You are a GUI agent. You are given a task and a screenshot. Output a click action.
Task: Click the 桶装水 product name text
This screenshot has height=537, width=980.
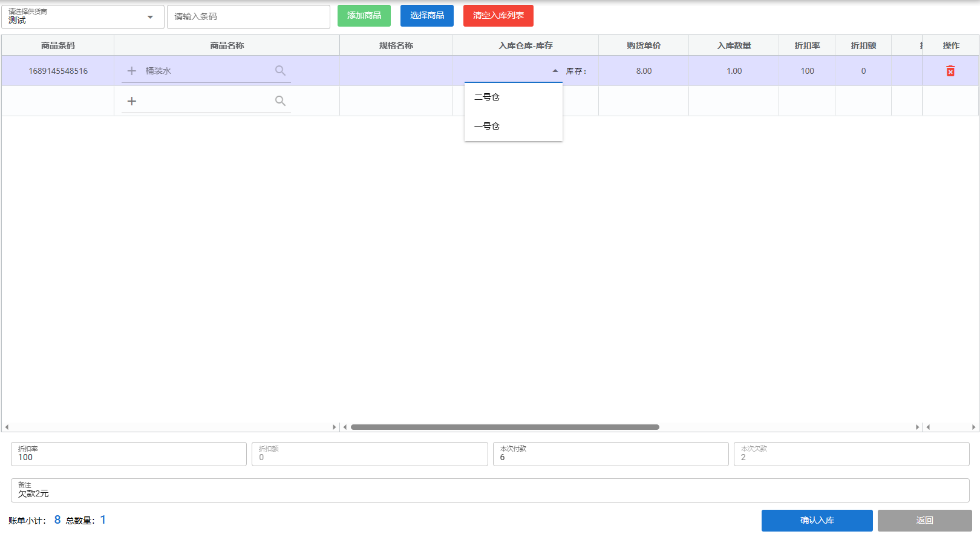(x=158, y=71)
